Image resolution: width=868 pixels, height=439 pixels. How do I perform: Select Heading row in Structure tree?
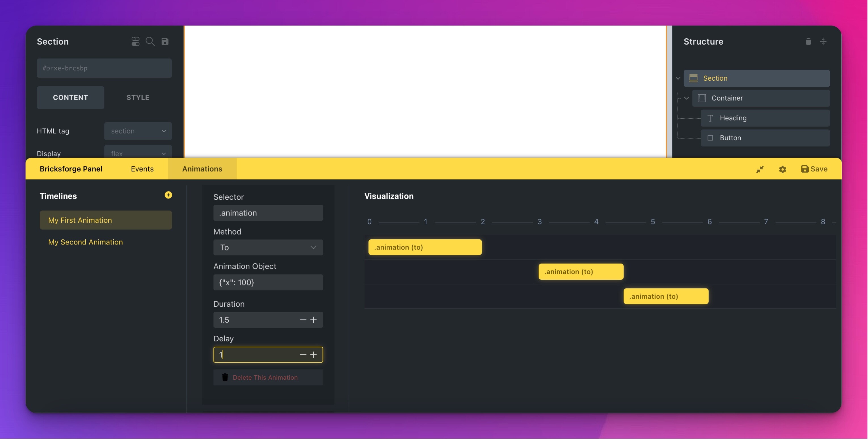tap(765, 118)
